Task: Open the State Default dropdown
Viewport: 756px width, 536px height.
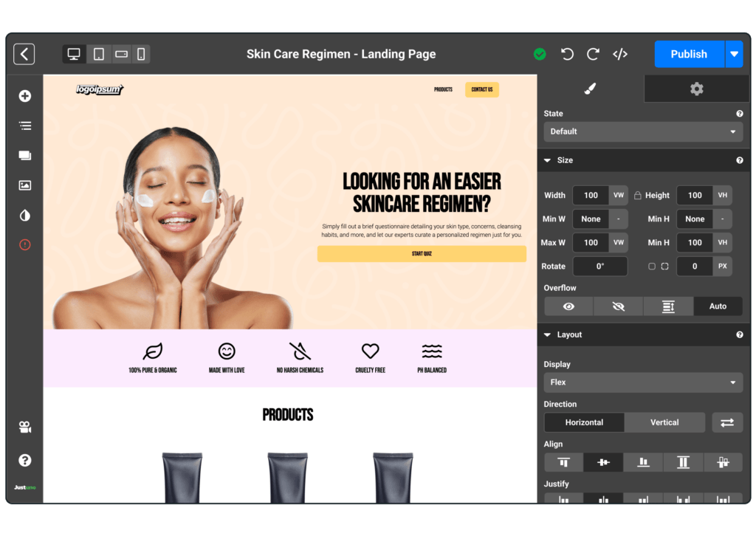Action: pos(642,131)
